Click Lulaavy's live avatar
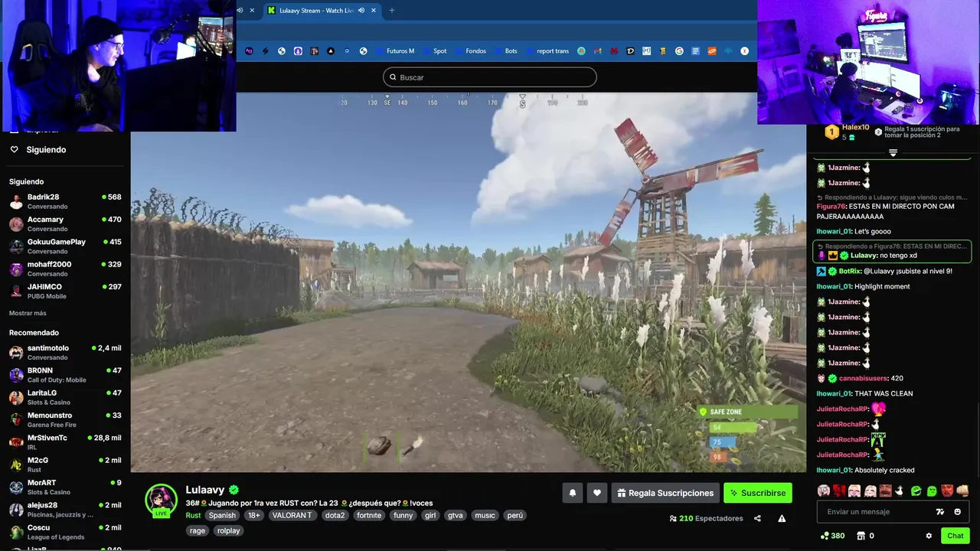980x551 pixels. tap(161, 500)
